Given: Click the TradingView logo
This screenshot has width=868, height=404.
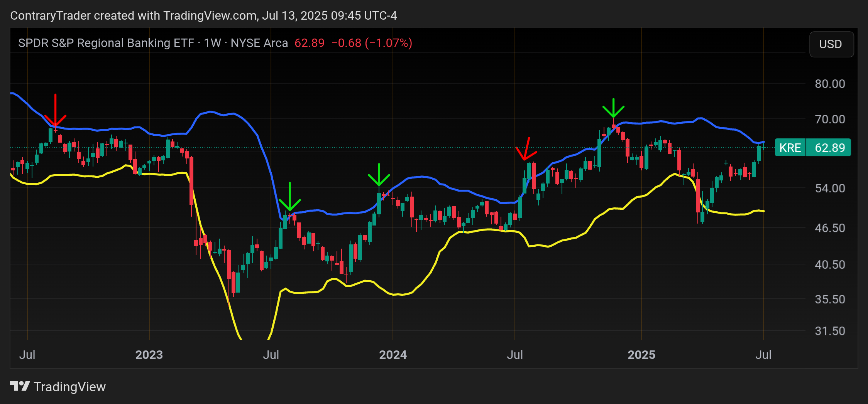Looking at the screenshot, I should point(20,386).
